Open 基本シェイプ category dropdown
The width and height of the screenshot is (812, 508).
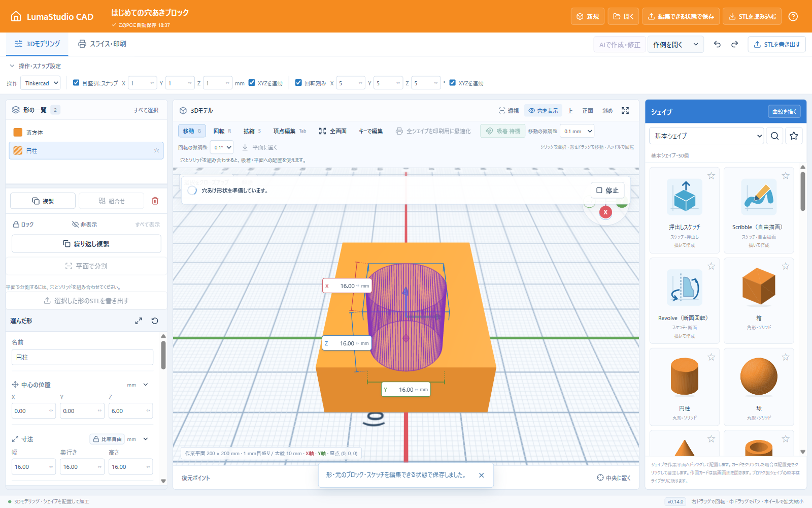coord(706,136)
